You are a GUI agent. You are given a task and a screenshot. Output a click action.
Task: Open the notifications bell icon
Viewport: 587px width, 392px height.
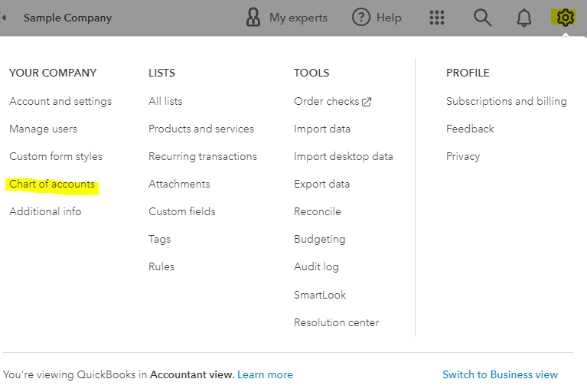[x=523, y=18]
